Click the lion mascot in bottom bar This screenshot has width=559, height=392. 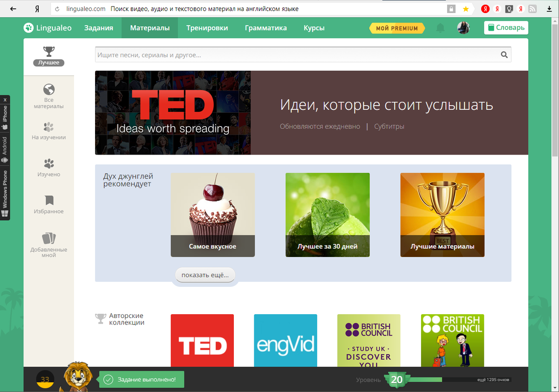78,376
